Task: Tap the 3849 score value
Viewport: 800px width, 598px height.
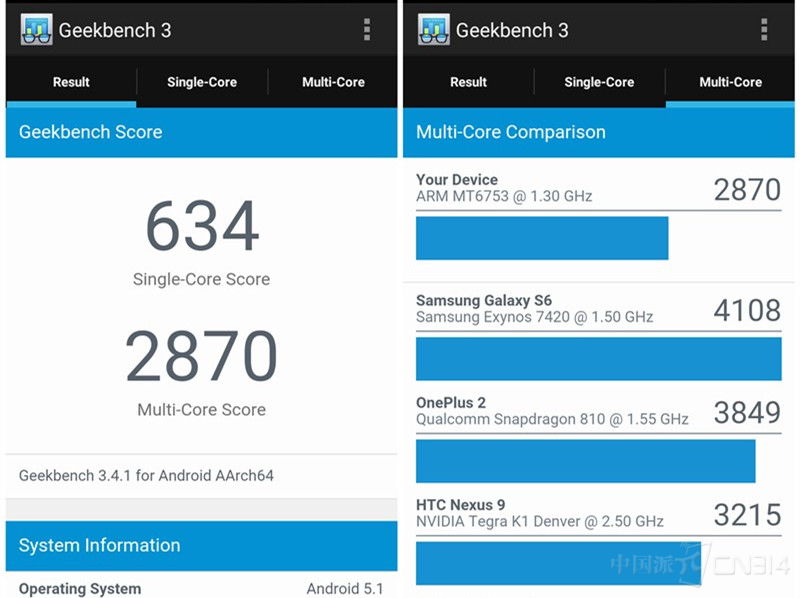Action: pyautogui.click(x=747, y=413)
